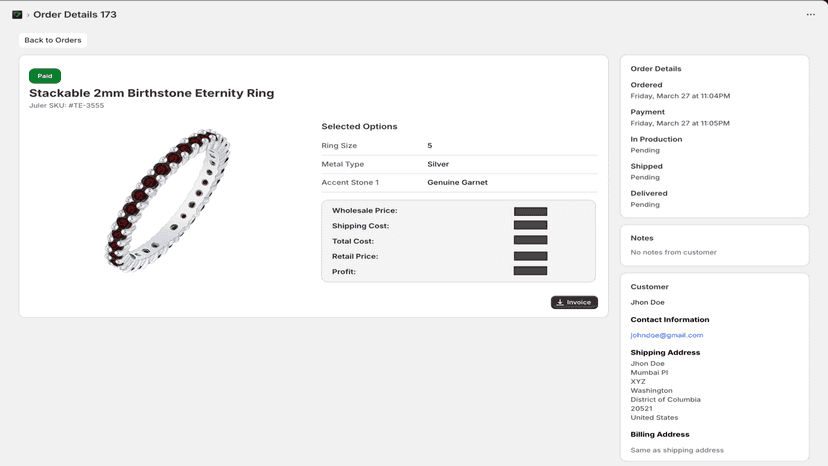Click the Ring Size value 5
Image resolution: width=828 pixels, height=466 pixels.
coord(430,145)
